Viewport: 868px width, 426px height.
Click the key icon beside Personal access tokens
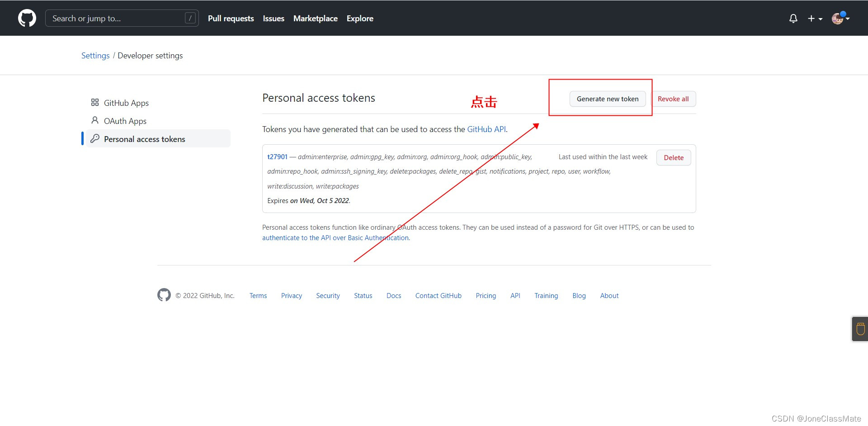pos(95,138)
